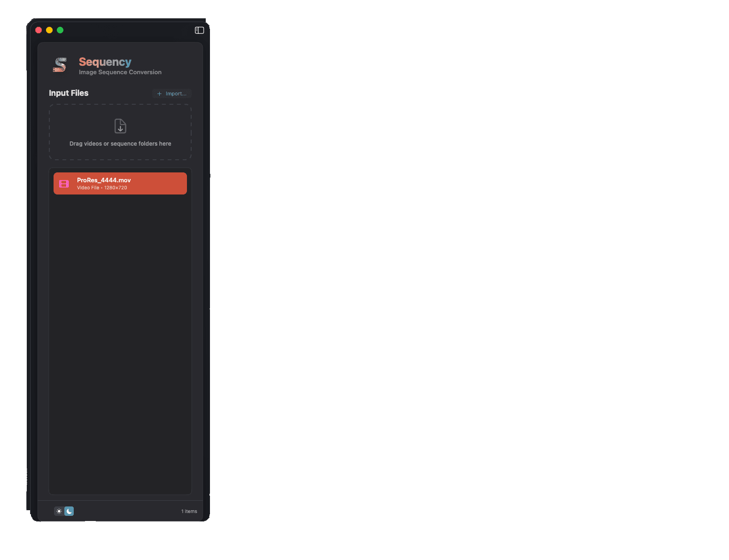Click the drag videos drop zone

120,132
